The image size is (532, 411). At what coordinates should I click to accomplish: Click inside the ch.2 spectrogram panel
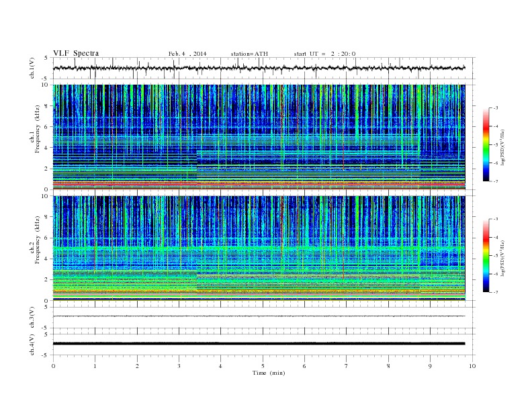point(259,248)
